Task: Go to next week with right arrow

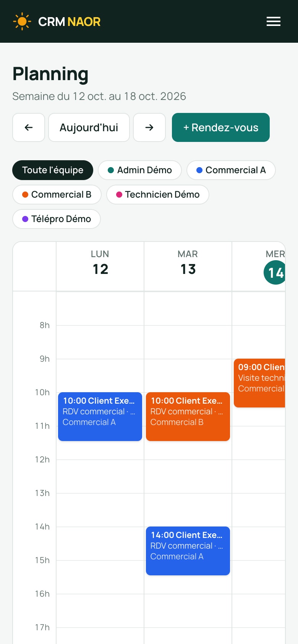Action: [x=149, y=127]
